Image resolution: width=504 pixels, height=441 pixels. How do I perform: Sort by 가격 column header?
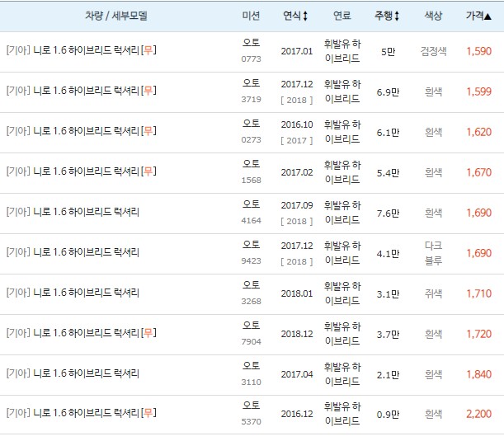click(478, 16)
